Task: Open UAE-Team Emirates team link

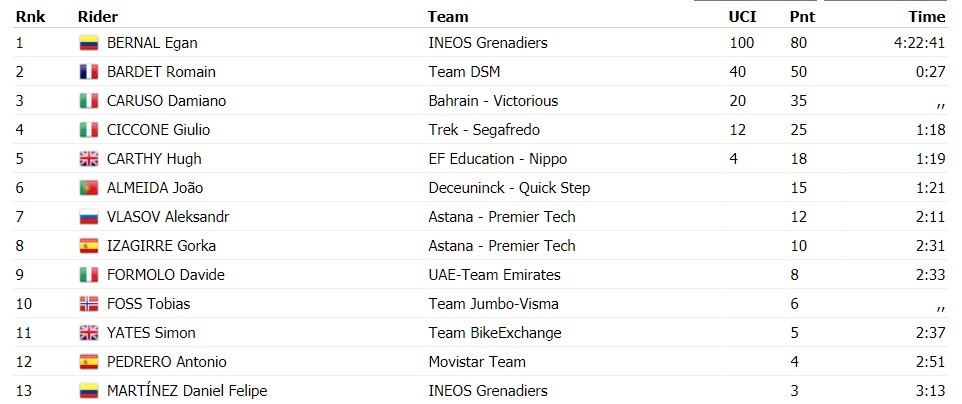Action: [494, 275]
